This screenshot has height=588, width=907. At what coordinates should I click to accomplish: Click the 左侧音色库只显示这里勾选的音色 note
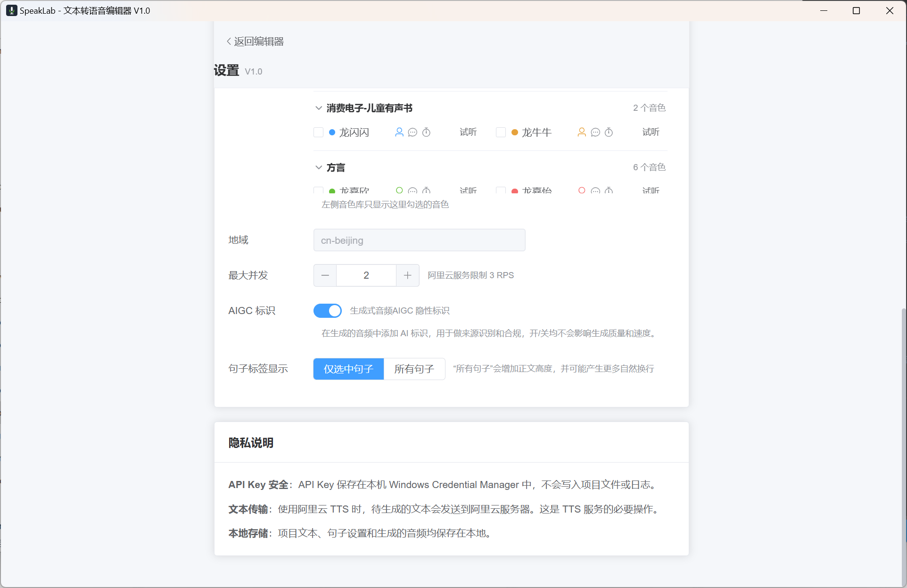385,205
